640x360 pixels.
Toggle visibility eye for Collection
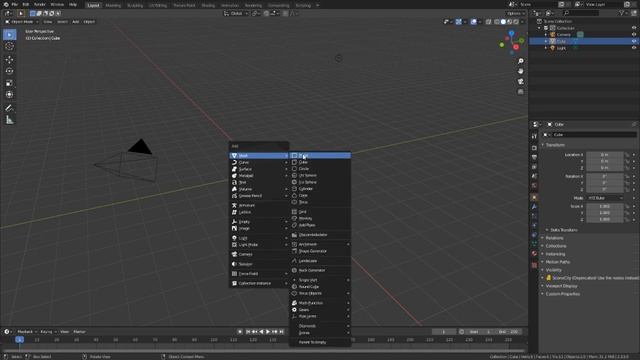point(634,28)
